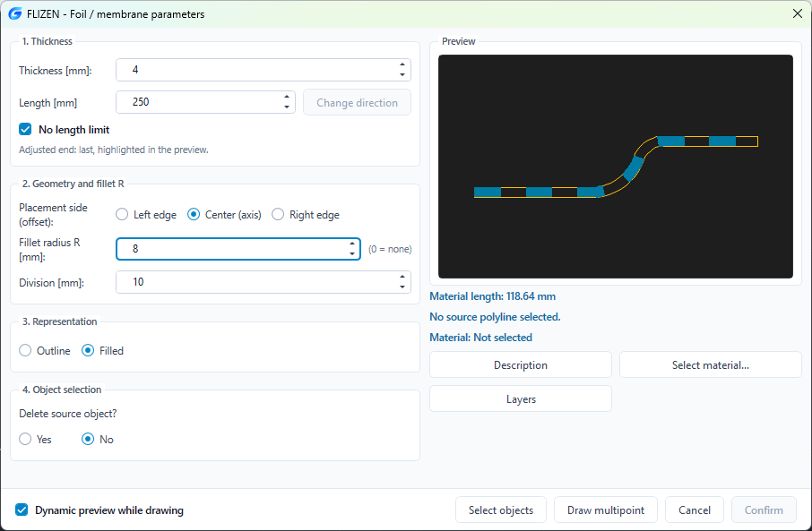The width and height of the screenshot is (812, 531).
Task: Decrease Length value with down arrow
Action: 287,107
